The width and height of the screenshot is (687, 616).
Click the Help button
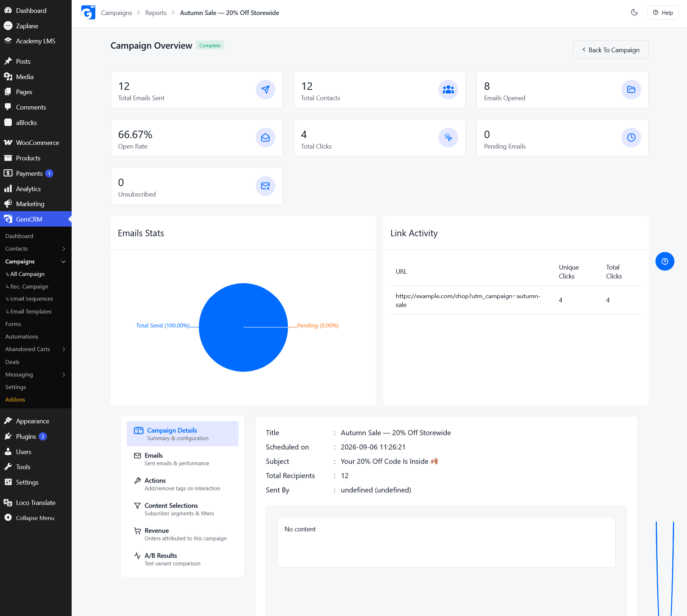(663, 13)
